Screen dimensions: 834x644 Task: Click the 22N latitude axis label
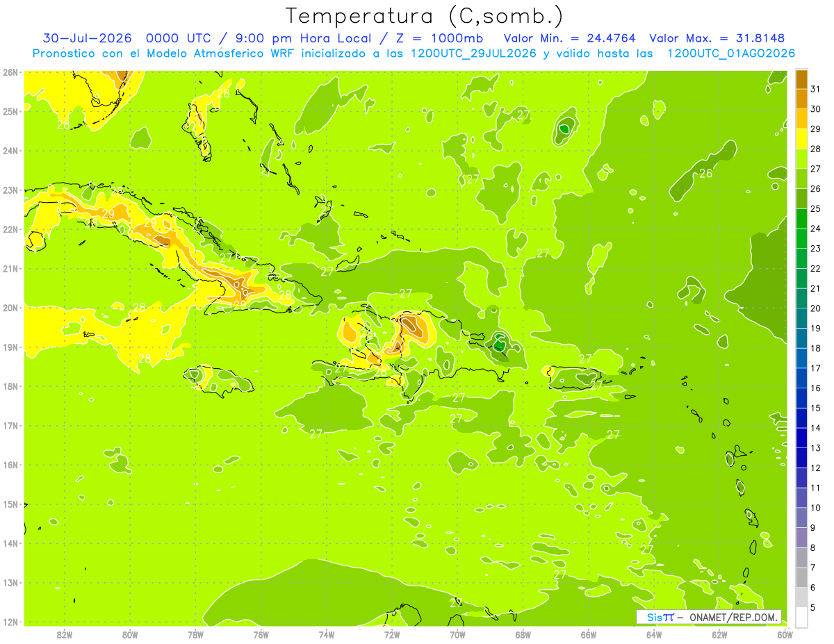(x=10, y=229)
